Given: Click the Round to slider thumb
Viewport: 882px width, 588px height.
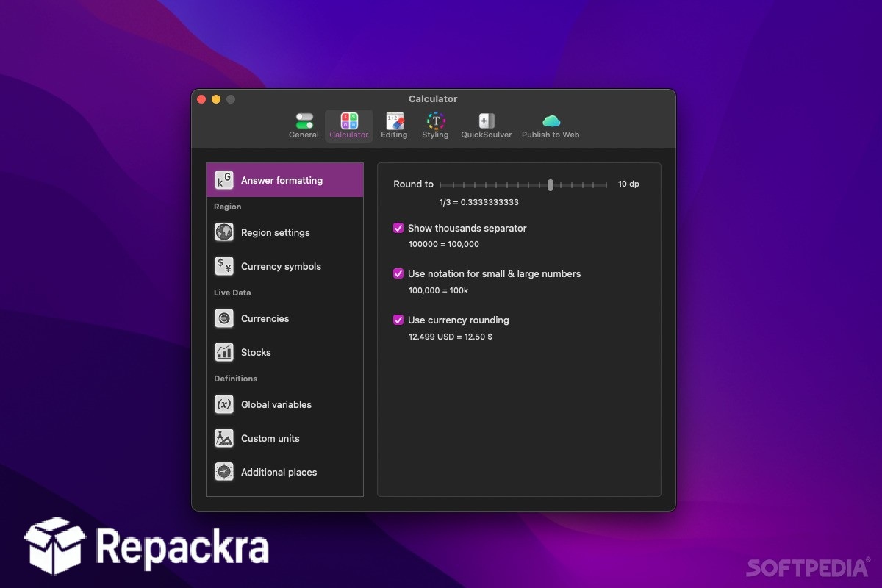Looking at the screenshot, I should click(x=551, y=184).
